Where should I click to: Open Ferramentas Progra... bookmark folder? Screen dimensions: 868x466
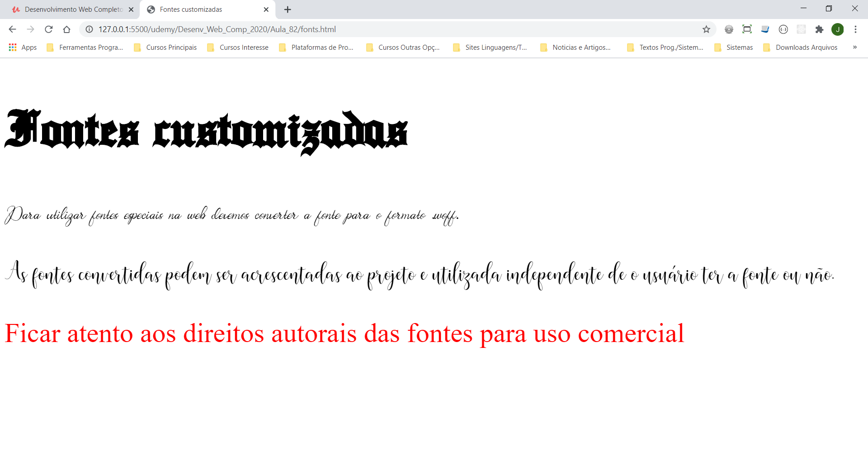(x=85, y=48)
